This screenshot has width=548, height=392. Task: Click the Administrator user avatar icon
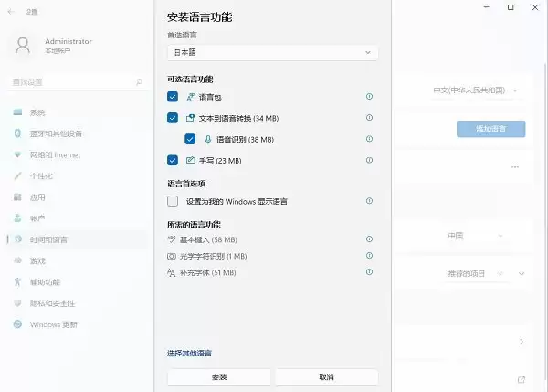23,46
